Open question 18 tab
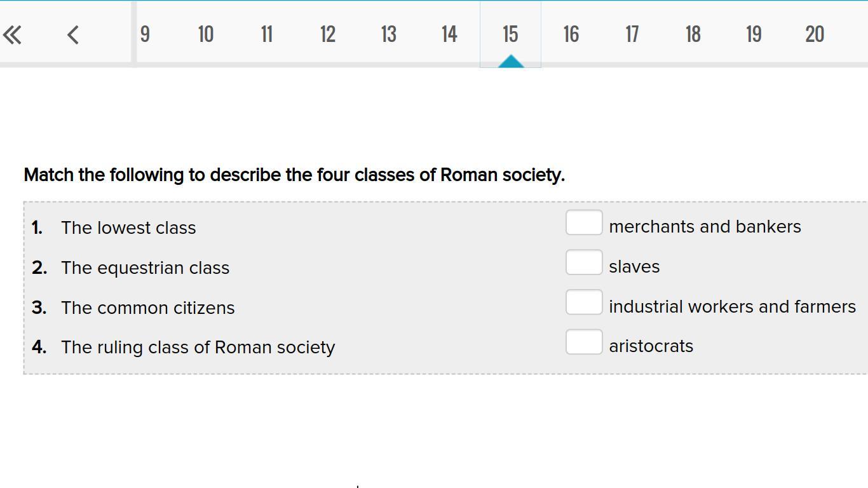This screenshot has height=488, width=868. click(693, 34)
